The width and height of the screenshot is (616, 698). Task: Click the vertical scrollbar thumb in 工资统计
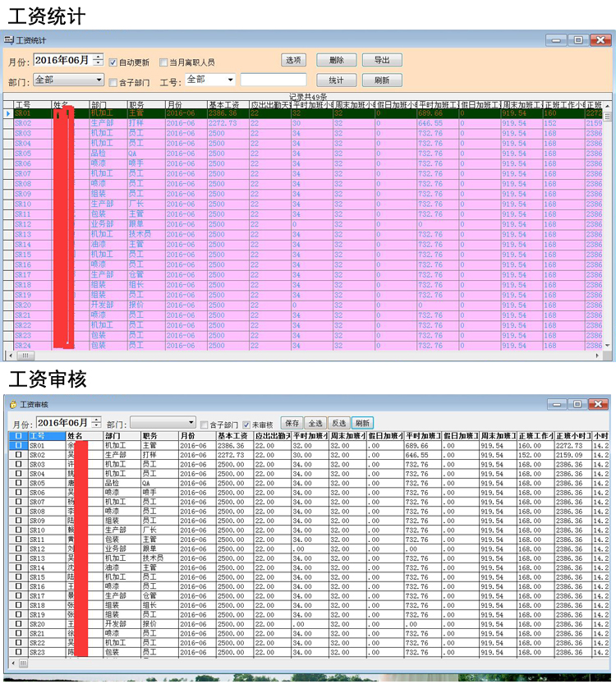pos(607,115)
